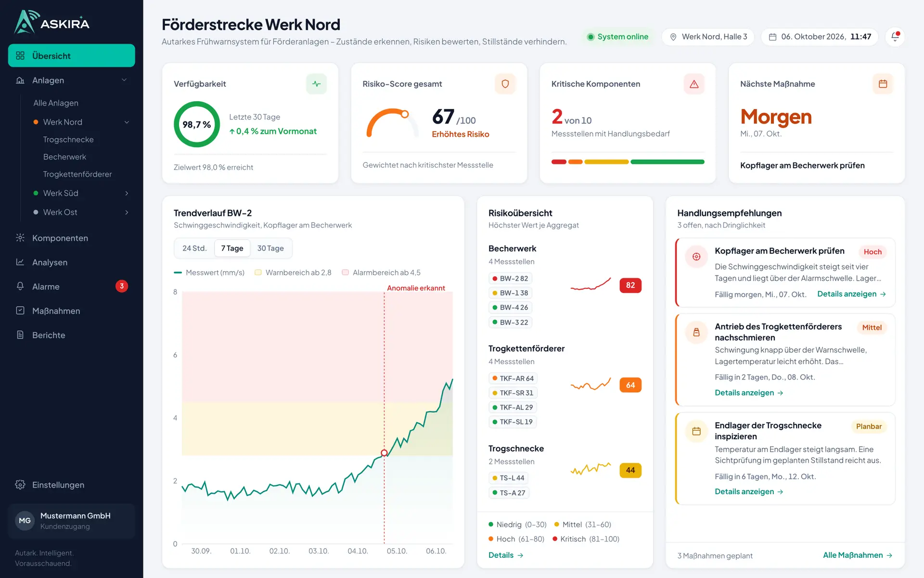Expand the Werk Ost chevron
The image size is (924, 578).
click(127, 212)
